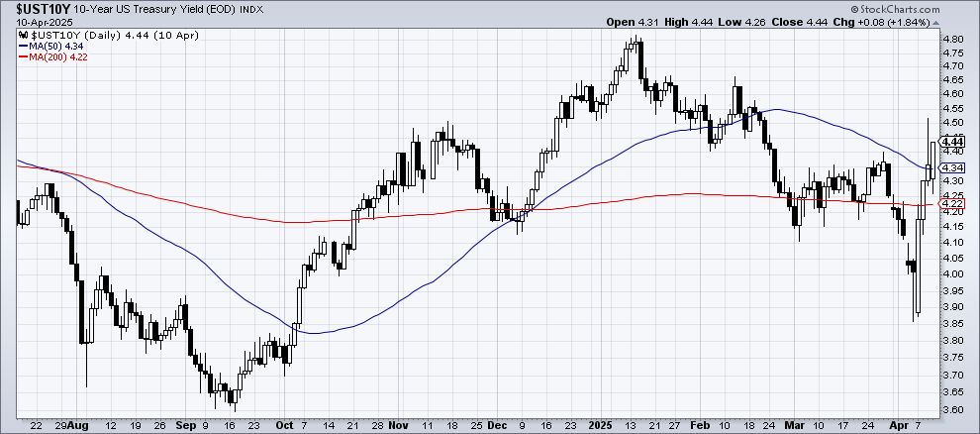Click the '$UST10Y (Daily) 4.44 (10 Apr)' legend
This screenshot has height=434, width=980.
click(x=113, y=36)
